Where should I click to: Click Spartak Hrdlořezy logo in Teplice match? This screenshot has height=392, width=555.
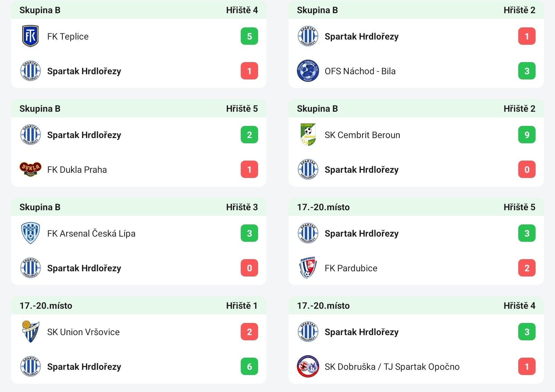[31, 71]
